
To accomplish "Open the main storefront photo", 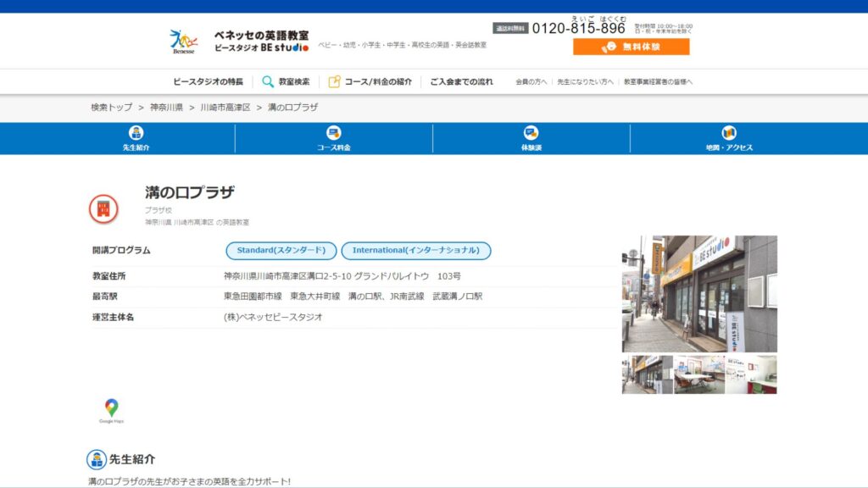I will [699, 294].
